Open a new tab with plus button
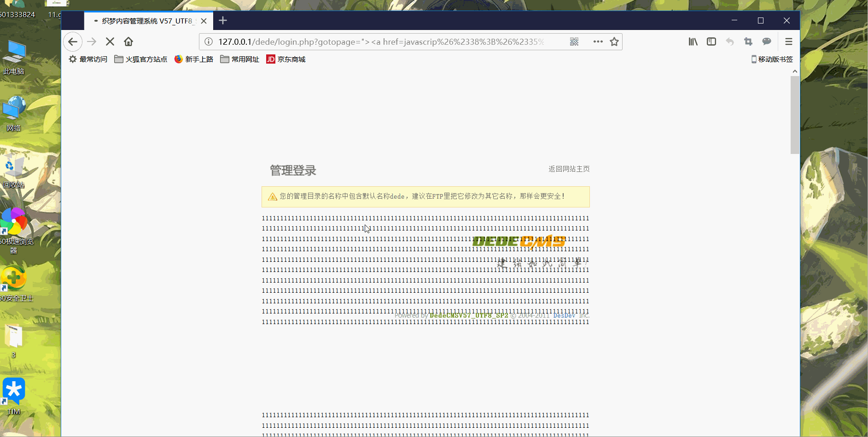Screen dimensions: 868x437 point(223,20)
